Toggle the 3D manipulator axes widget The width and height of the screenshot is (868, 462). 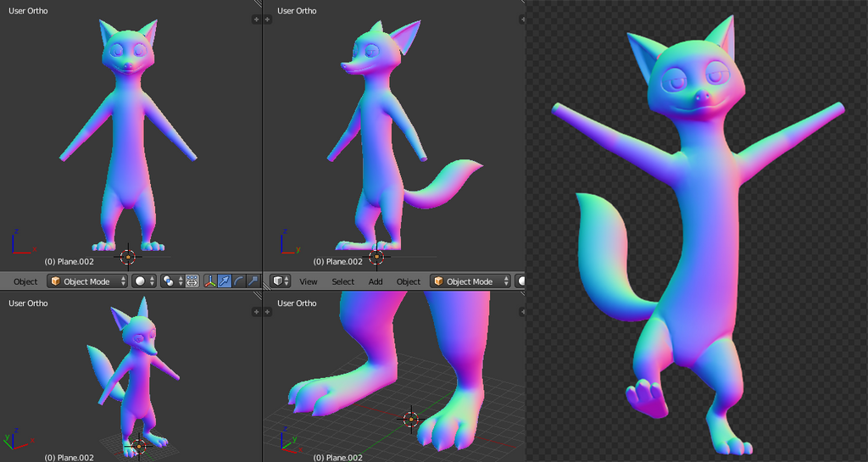point(210,281)
